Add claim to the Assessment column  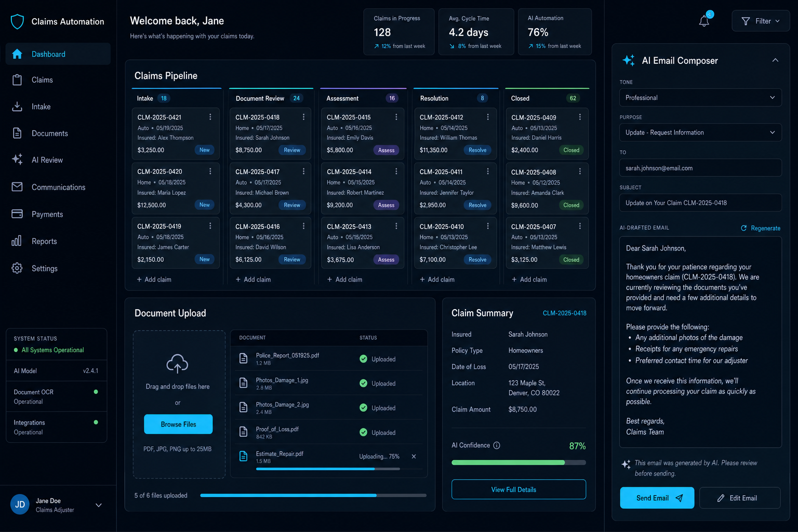pos(344,280)
